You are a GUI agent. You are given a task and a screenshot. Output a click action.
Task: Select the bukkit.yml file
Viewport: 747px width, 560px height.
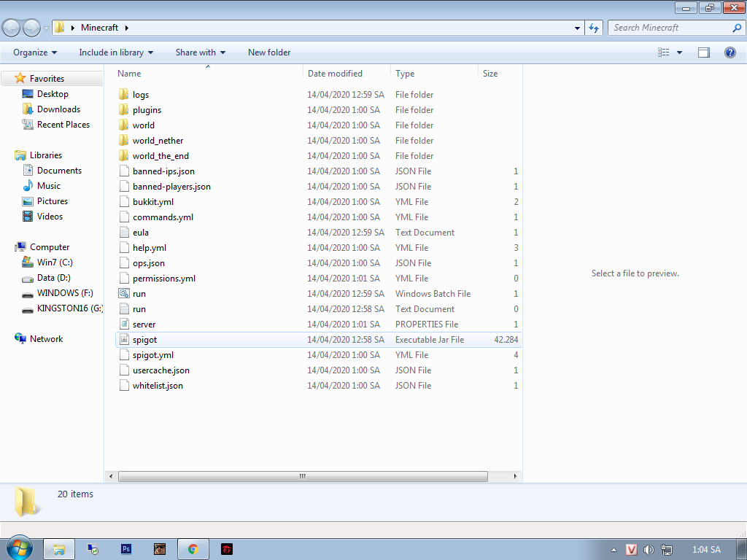click(318, 201)
